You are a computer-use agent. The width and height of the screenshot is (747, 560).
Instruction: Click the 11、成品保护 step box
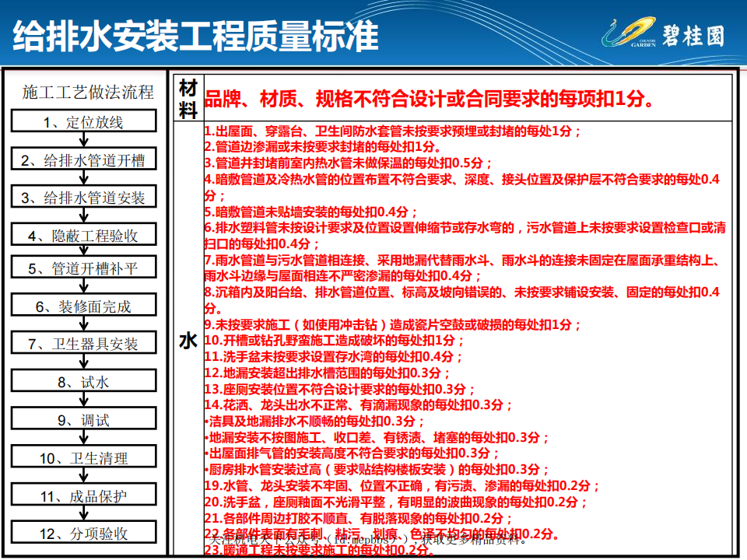(84, 496)
